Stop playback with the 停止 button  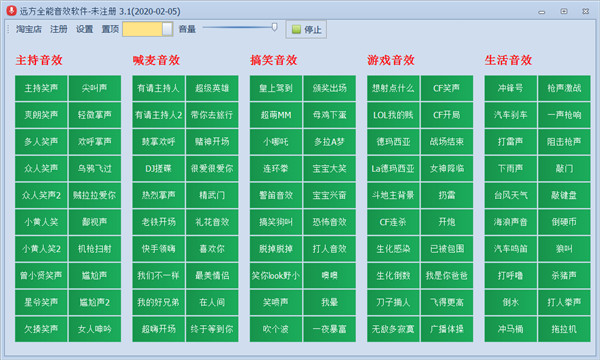pos(306,29)
